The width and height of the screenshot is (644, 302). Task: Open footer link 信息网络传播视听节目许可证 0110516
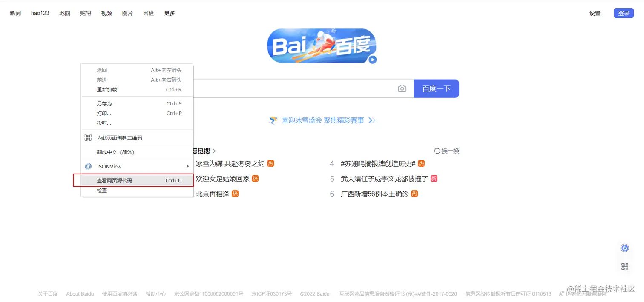(508, 294)
